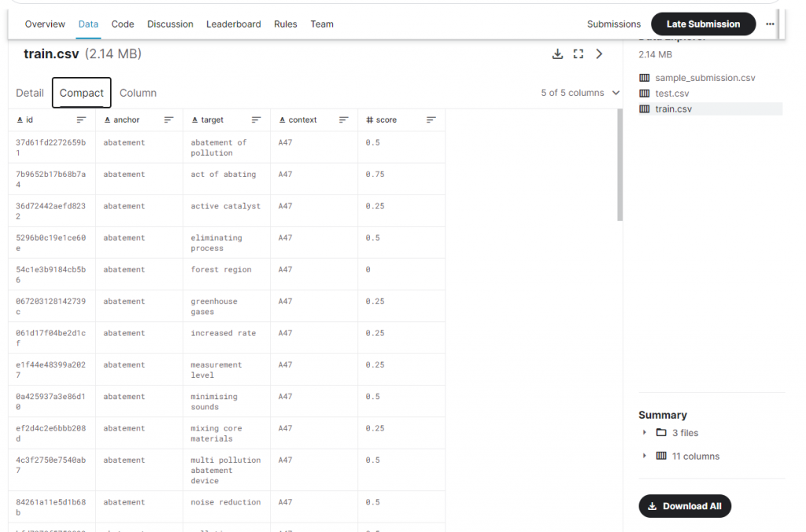
Task: Sort by the anchor column icon
Action: point(168,120)
